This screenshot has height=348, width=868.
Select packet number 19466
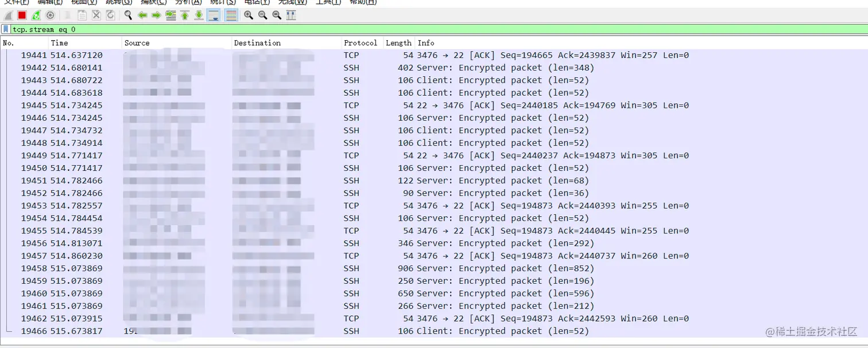[x=434, y=331]
